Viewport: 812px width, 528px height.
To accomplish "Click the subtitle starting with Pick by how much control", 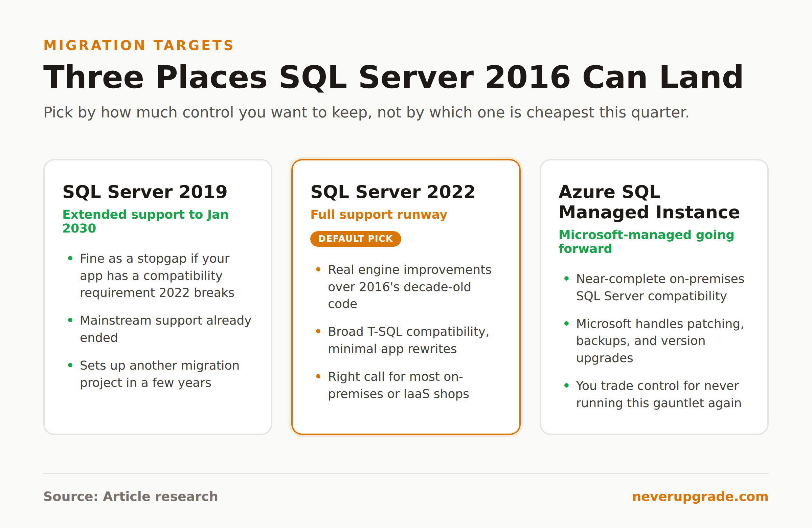I will click(x=366, y=112).
